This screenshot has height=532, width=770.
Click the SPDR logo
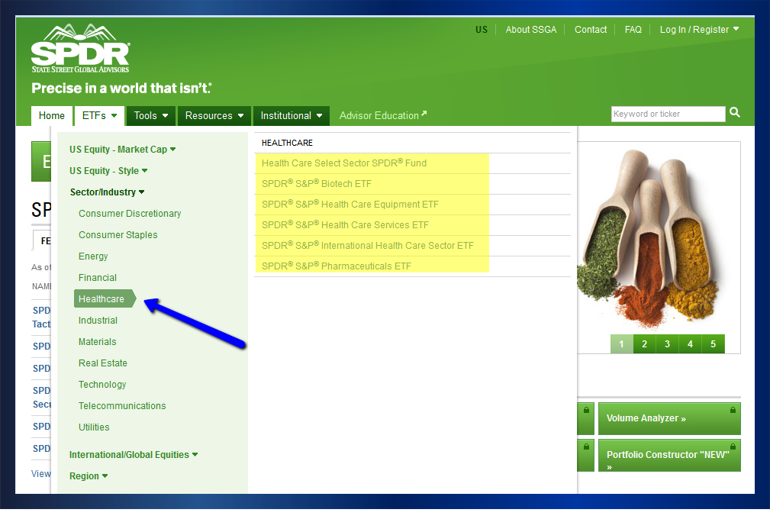click(x=80, y=50)
